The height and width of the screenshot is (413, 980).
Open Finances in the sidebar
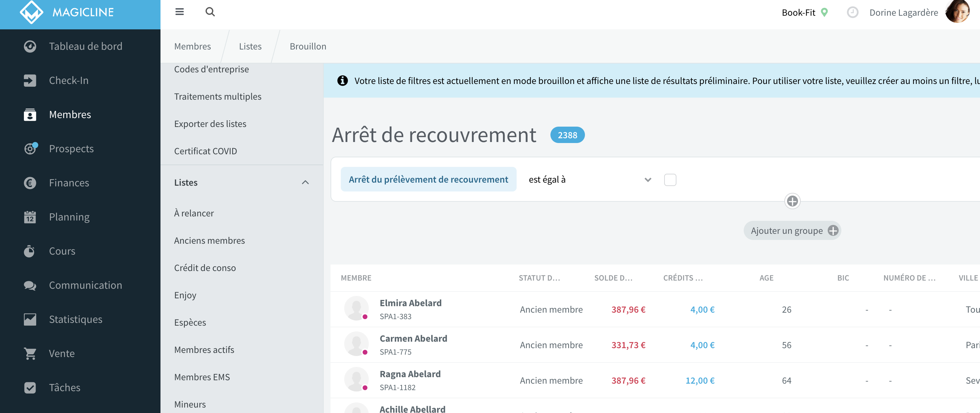[80, 183]
